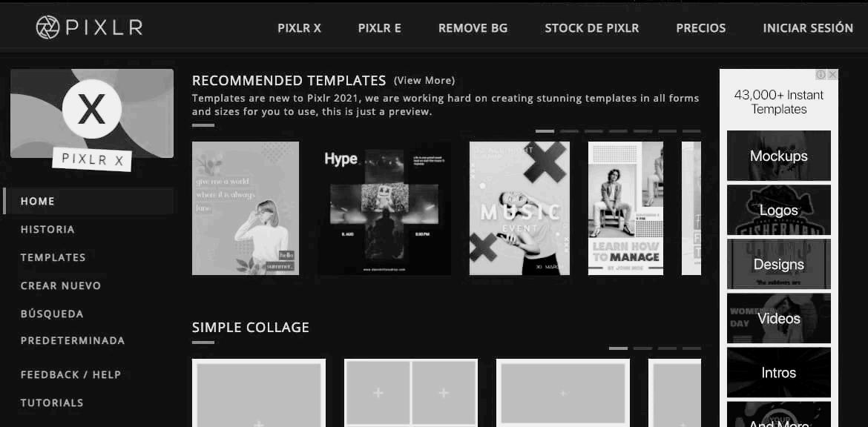Open the 'give me a world' summer template
868x427 pixels.
tap(246, 208)
